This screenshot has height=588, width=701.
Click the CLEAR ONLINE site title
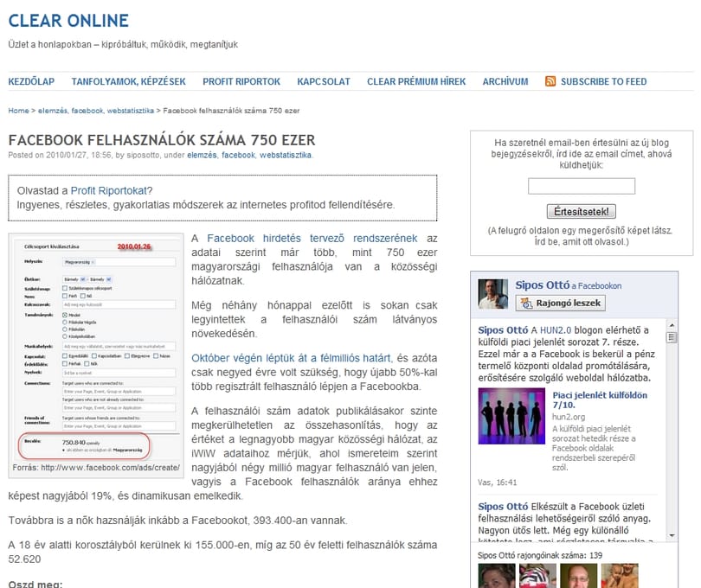click(x=68, y=21)
